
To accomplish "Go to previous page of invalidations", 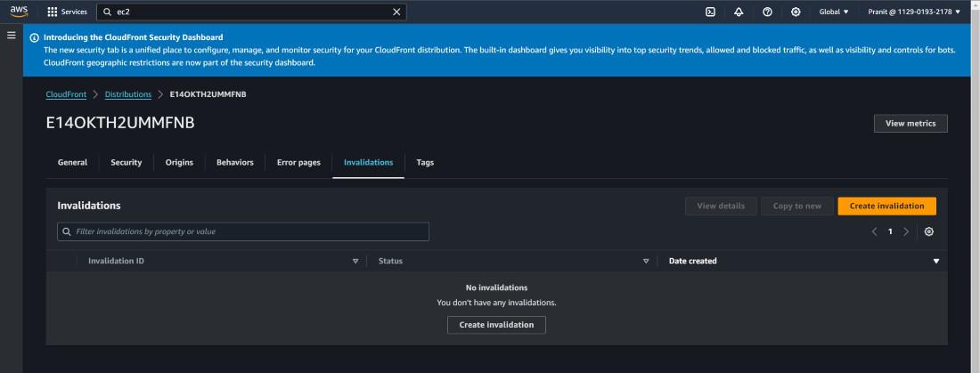I will (874, 231).
